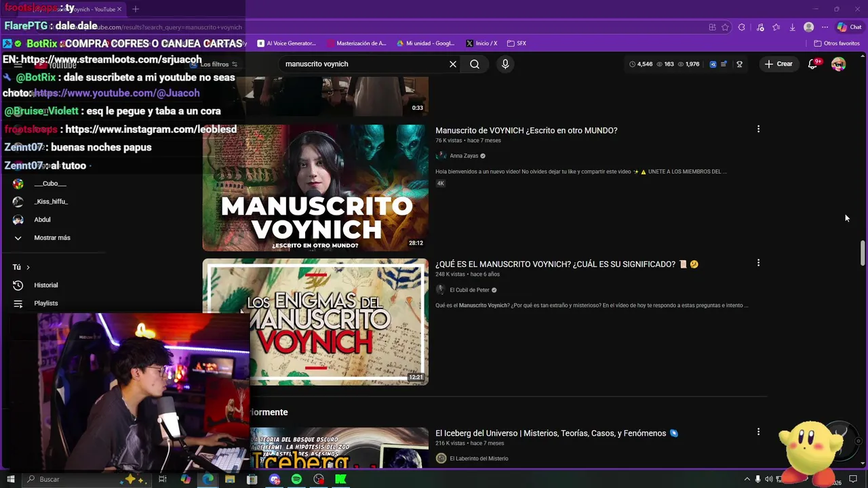Open options menu for El Cubil de Peter video

click(x=758, y=262)
